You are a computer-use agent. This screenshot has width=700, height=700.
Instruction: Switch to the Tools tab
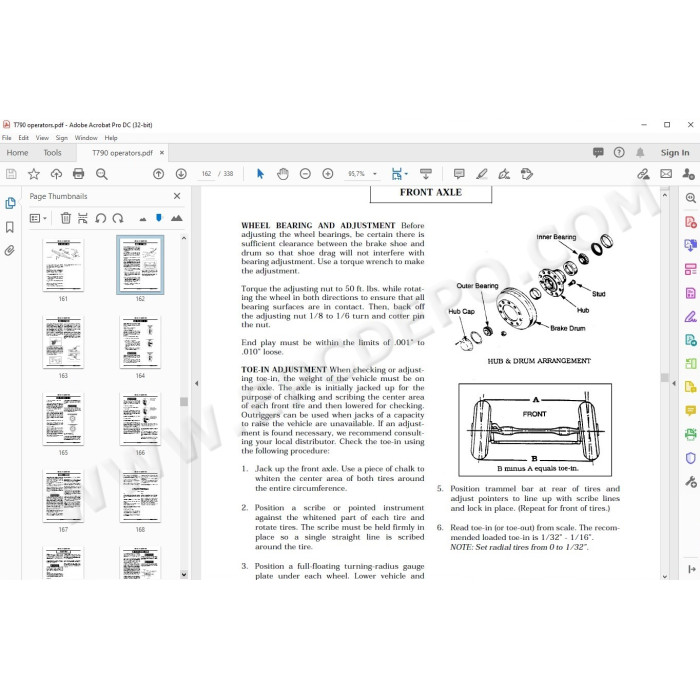(x=52, y=153)
